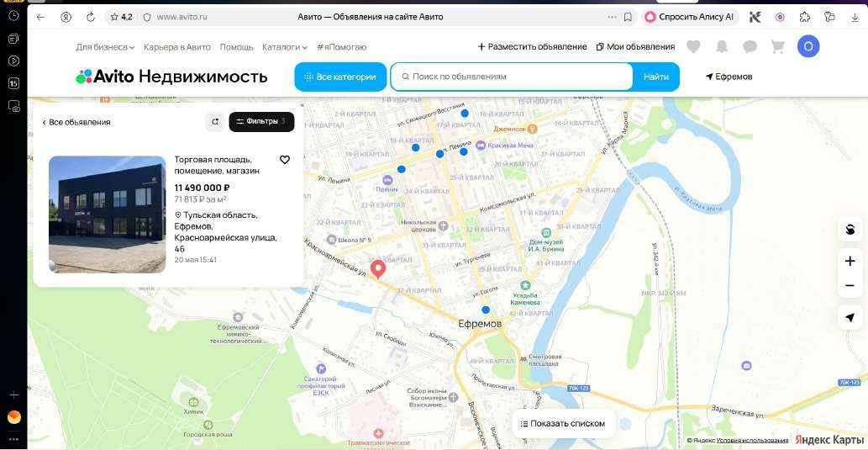
Task: Click the Никольская церковь church icon
Action: [443, 226]
